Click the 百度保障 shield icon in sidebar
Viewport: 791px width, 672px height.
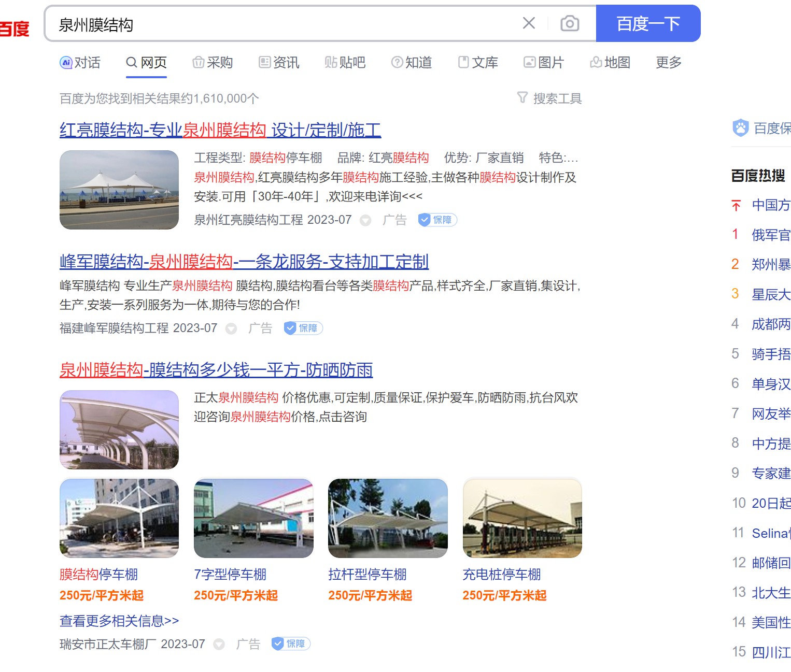coord(740,128)
